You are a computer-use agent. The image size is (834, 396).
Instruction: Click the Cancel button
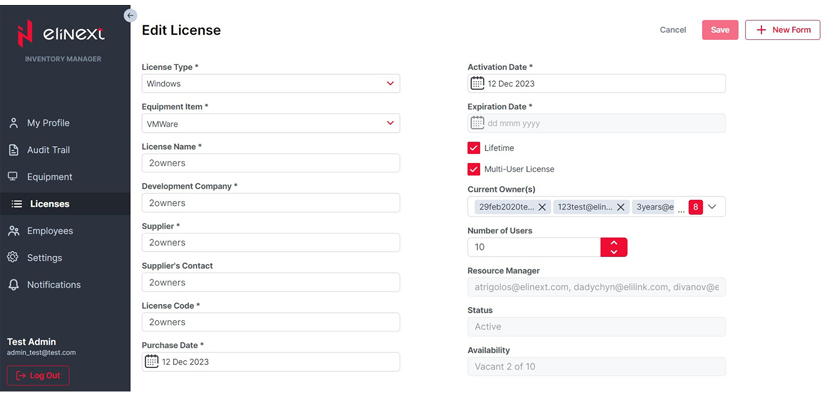coord(673,30)
